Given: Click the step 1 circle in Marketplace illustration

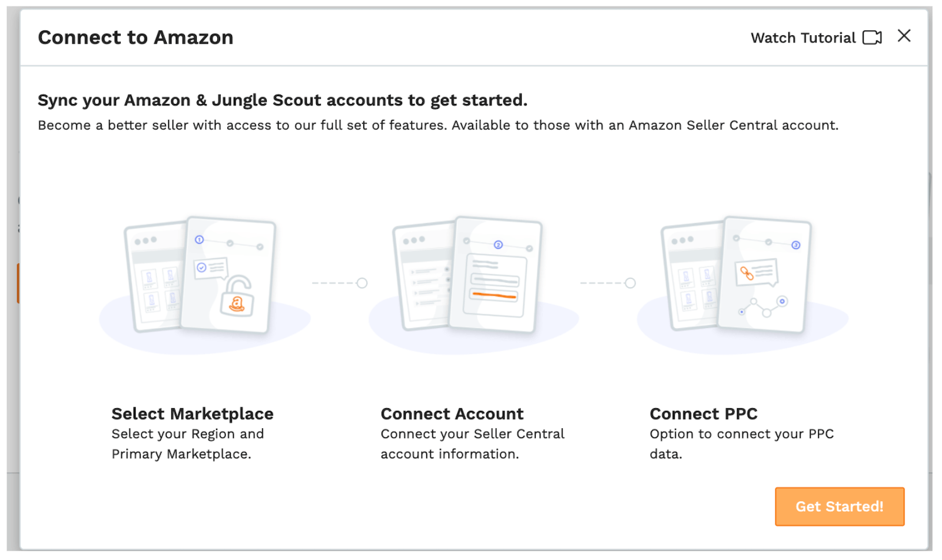Looking at the screenshot, I should (200, 239).
